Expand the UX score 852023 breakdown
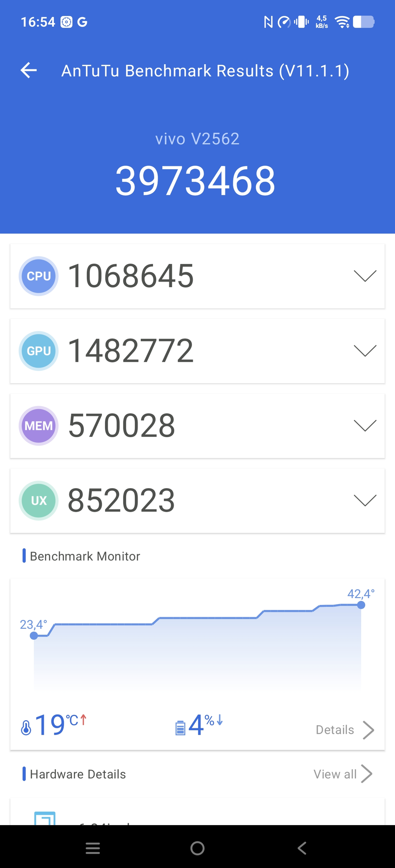Image resolution: width=395 pixels, height=868 pixels. pos(365,500)
